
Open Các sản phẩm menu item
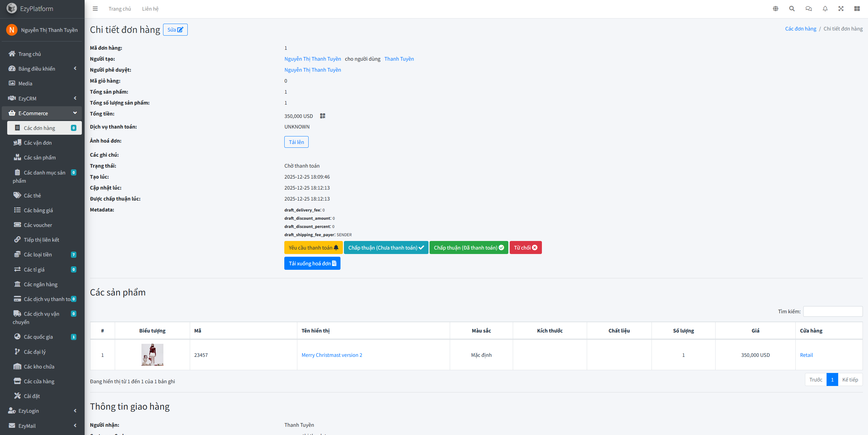coord(40,158)
